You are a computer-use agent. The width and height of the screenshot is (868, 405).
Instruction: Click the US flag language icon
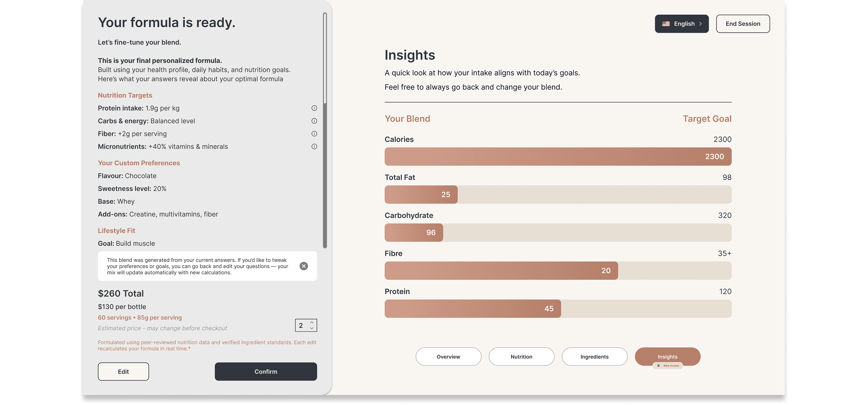pos(666,24)
